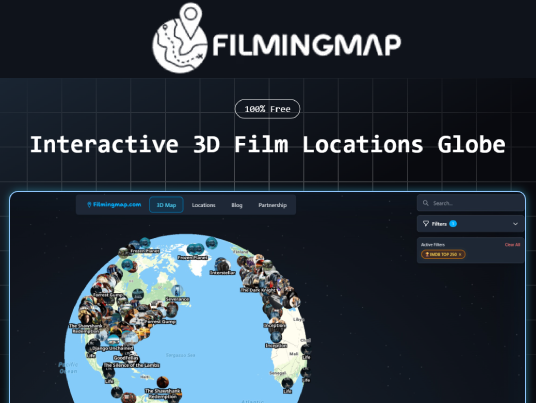
Task: Click The Dark Knight label in Europe
Action: point(258,290)
